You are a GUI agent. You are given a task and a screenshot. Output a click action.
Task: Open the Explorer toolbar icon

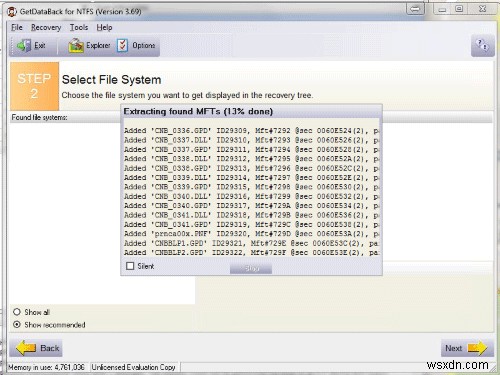[x=89, y=45]
